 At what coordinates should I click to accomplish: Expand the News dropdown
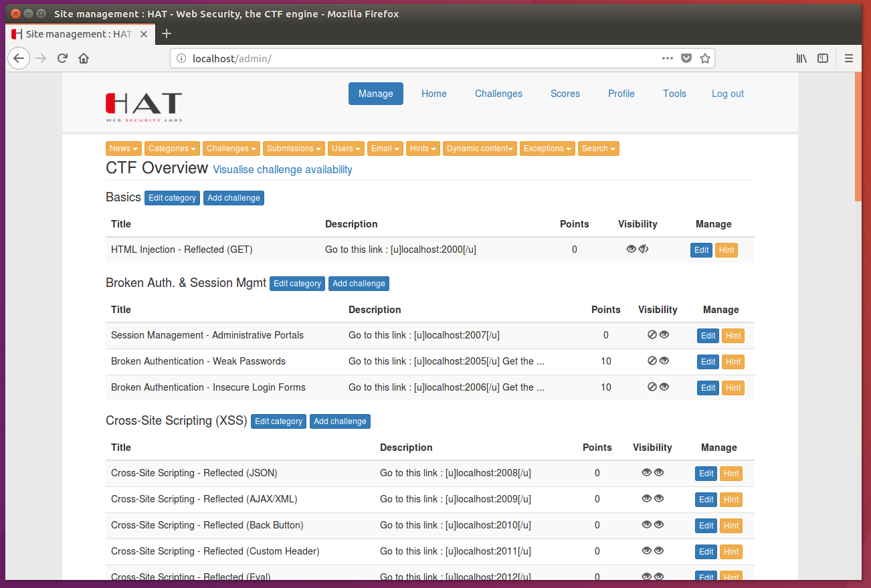coord(124,149)
